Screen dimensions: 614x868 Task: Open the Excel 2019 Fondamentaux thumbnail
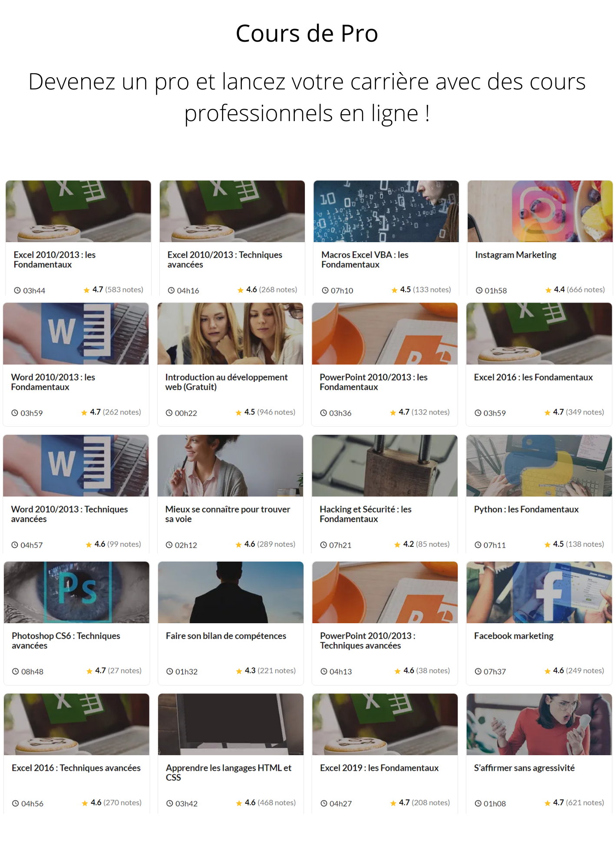[x=385, y=724]
